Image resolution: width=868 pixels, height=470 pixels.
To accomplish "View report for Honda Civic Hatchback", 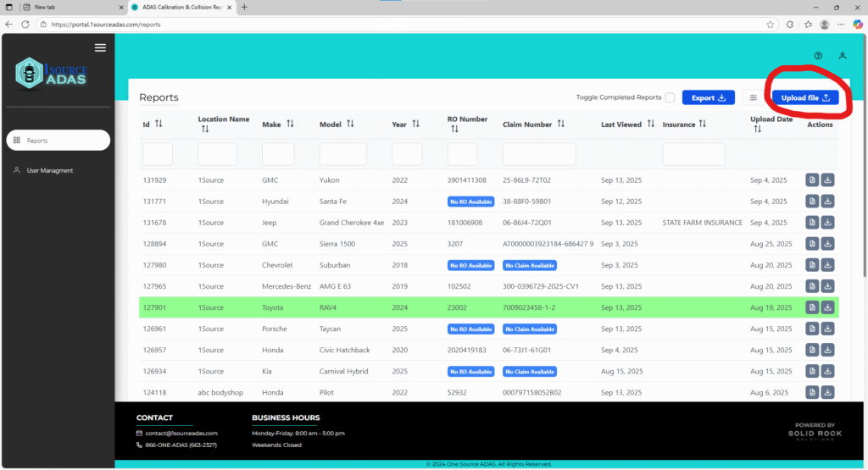I will (x=812, y=350).
